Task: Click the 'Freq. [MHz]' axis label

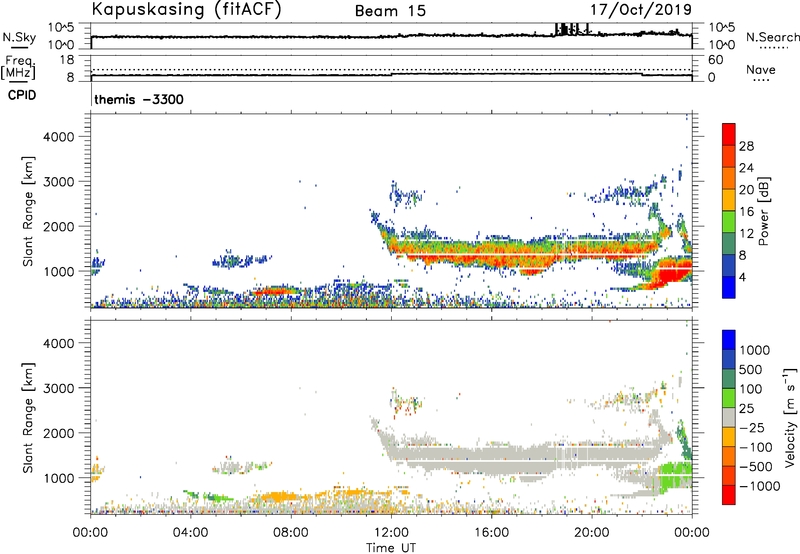Action: [x=19, y=68]
